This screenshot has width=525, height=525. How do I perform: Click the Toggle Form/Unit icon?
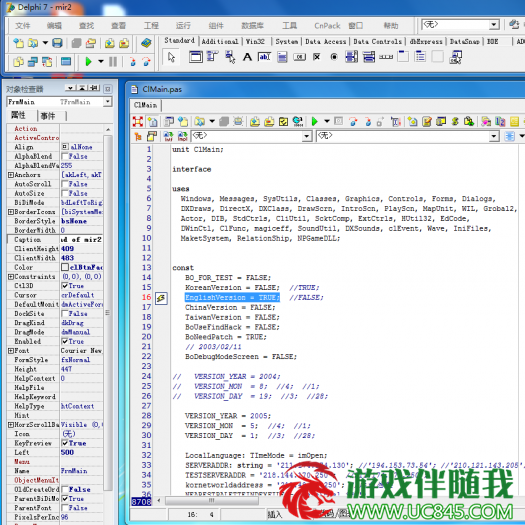(x=47, y=62)
